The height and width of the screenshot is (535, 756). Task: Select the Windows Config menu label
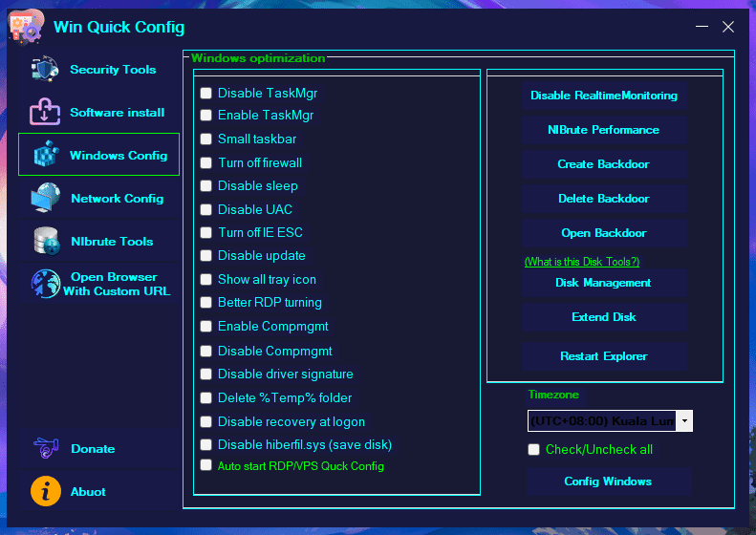(x=119, y=155)
